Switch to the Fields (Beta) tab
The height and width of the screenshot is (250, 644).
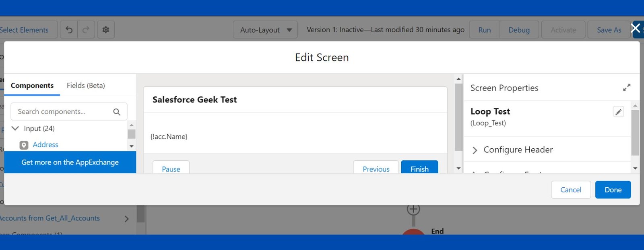pos(86,86)
